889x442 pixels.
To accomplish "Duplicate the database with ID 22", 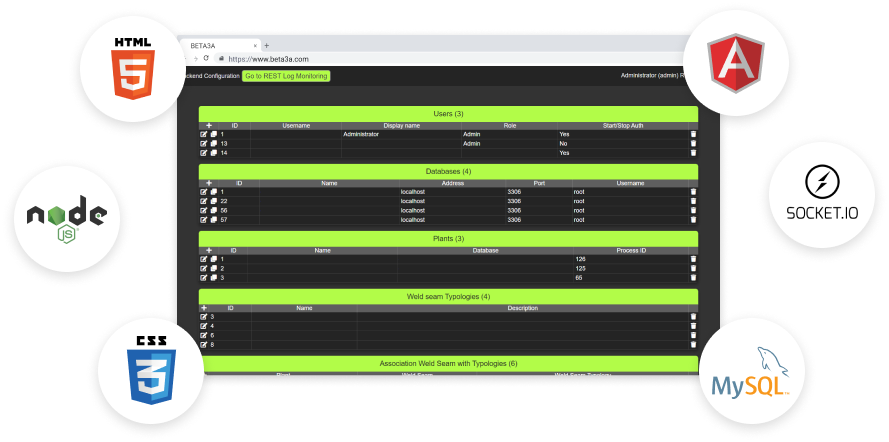I will tap(214, 201).
